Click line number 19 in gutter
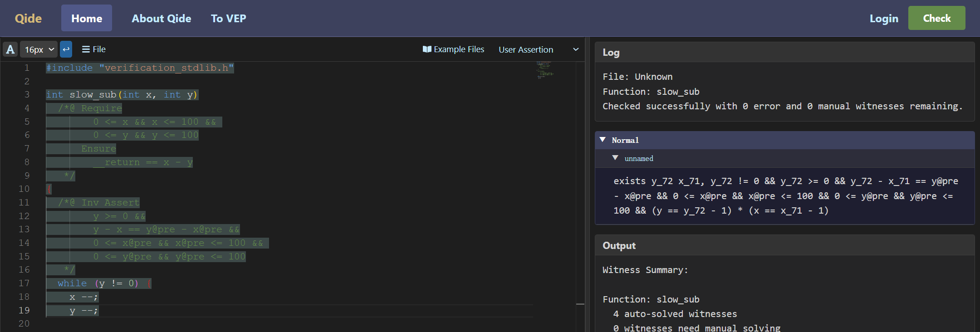 24,310
